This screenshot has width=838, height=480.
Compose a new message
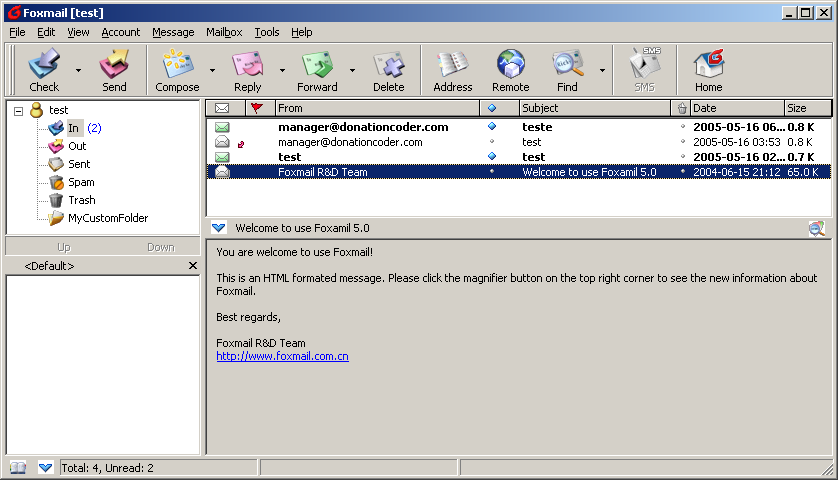point(177,70)
